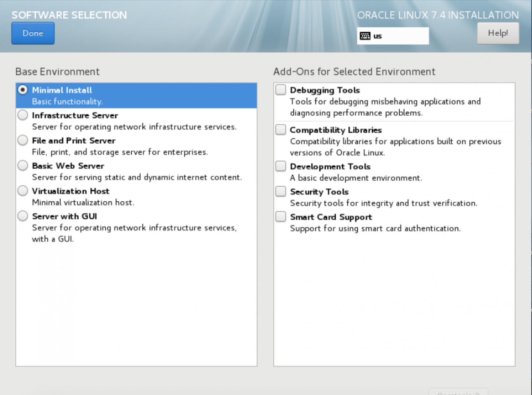Enable the Security Tools checkbox
This screenshot has width=532, height=395.
pos(281,191)
